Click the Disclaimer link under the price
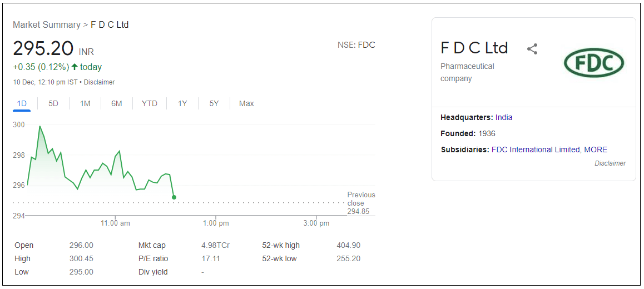The image size is (644, 289). pos(100,82)
